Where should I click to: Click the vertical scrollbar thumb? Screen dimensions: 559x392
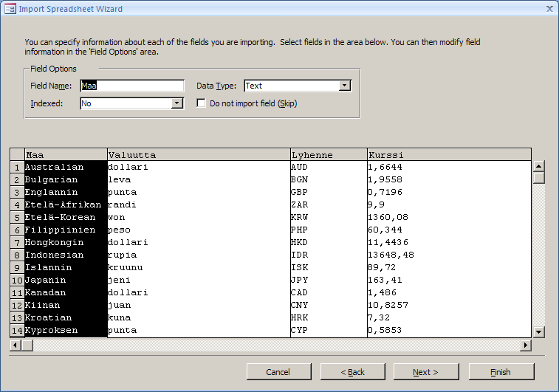point(538,177)
